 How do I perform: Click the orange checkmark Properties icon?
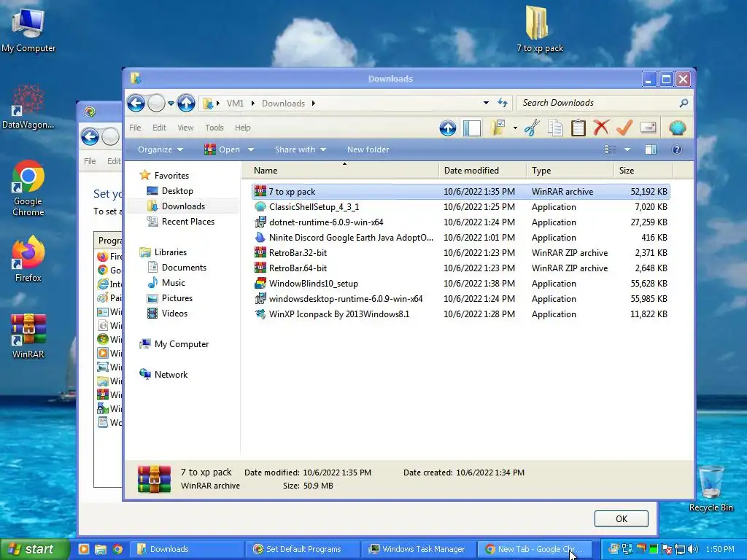click(x=624, y=128)
